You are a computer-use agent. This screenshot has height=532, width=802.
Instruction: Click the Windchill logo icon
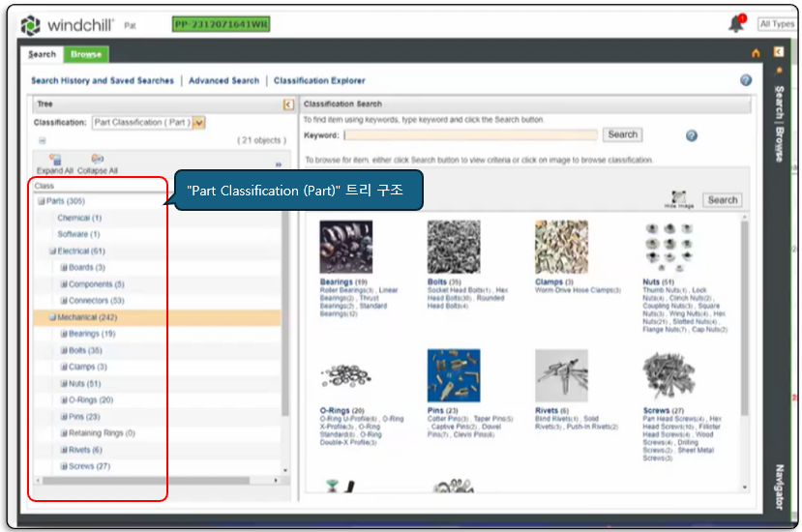point(30,25)
